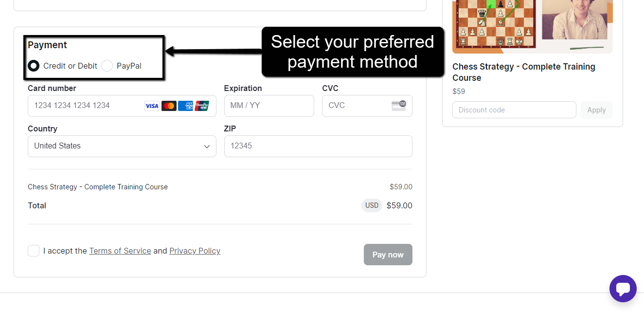Click the American Express icon
The image size is (644, 312).
(185, 106)
